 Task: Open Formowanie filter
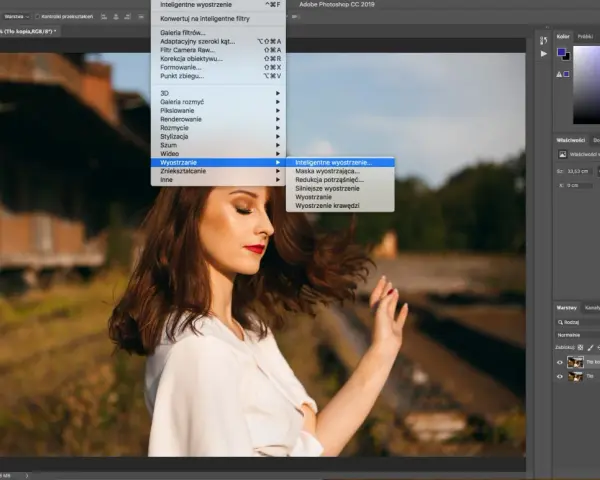(218, 67)
